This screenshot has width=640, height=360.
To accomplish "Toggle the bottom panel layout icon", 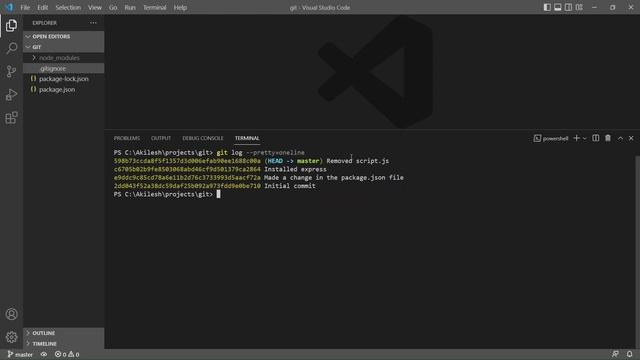I will coord(558,7).
